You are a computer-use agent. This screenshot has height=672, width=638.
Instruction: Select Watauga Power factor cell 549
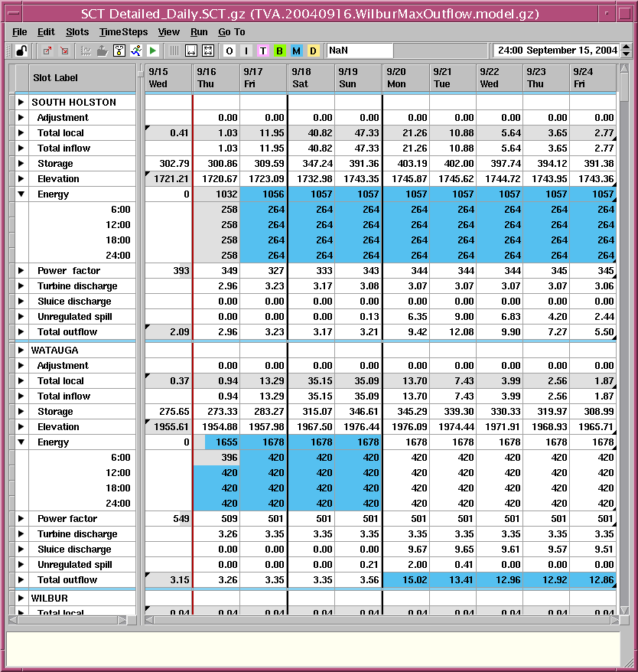[168, 519]
